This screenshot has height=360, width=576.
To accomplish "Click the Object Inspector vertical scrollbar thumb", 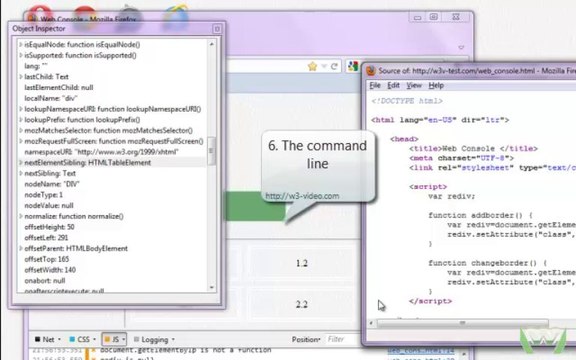I will coord(211,151).
